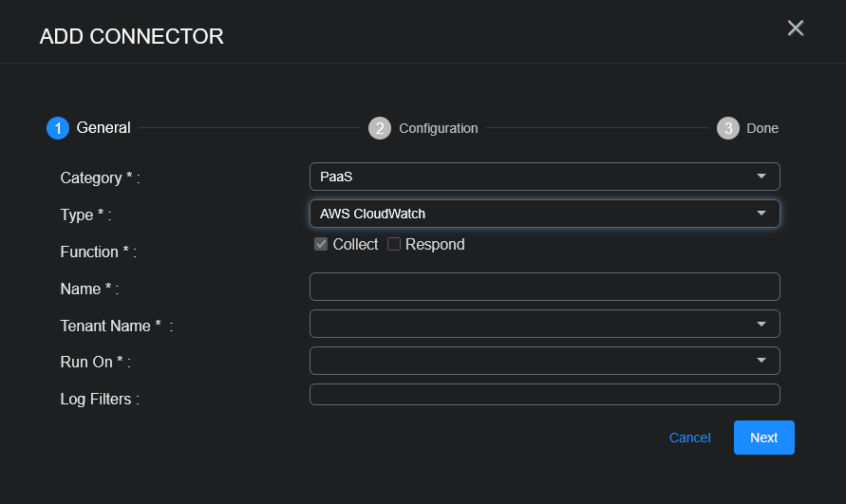Open the Type dropdown showing AWS CloudWatch
This screenshot has width=846, height=504.
pos(532,214)
